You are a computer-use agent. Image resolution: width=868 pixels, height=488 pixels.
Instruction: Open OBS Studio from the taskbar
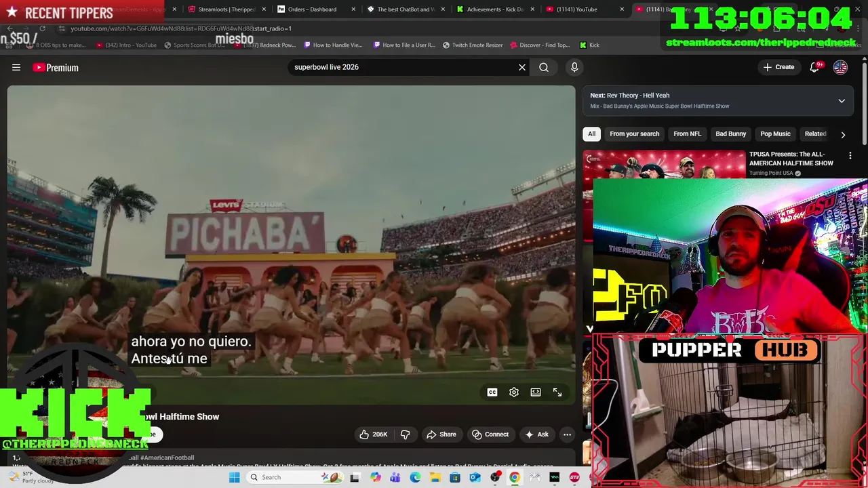pos(495,477)
